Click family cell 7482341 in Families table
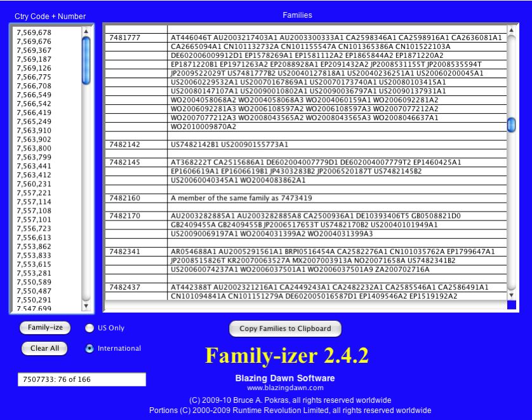 coord(136,252)
